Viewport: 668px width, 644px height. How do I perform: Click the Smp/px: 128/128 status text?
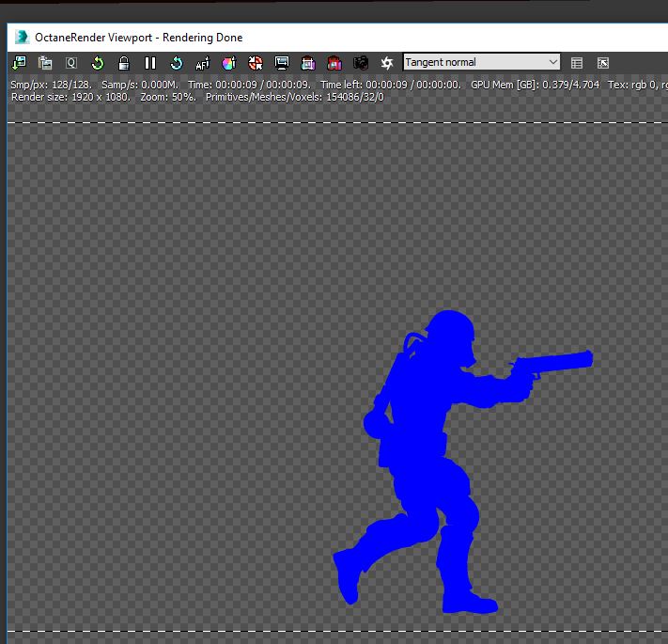pyautogui.click(x=51, y=85)
